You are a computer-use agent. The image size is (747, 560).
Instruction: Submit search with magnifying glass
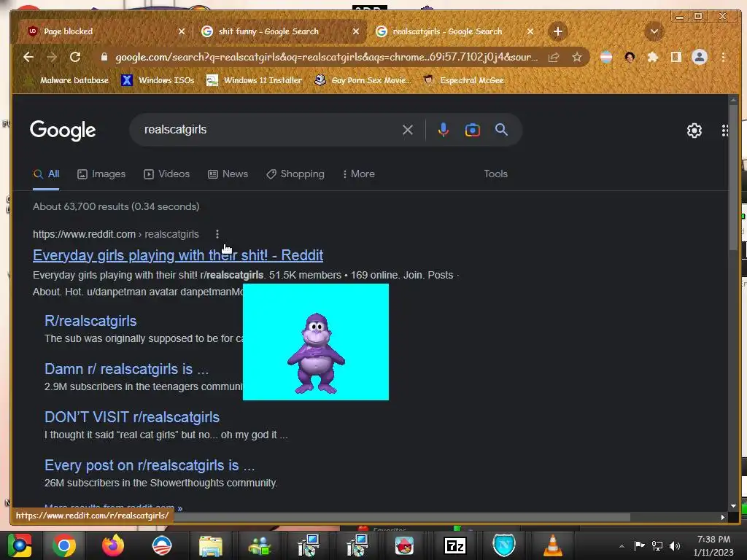tap(501, 130)
